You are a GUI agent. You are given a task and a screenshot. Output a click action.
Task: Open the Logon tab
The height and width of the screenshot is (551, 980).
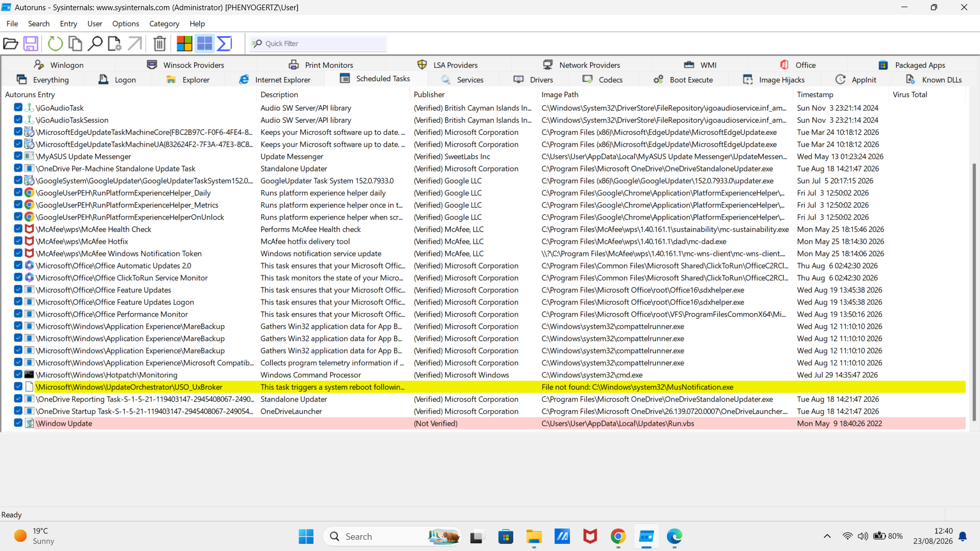[x=117, y=80]
